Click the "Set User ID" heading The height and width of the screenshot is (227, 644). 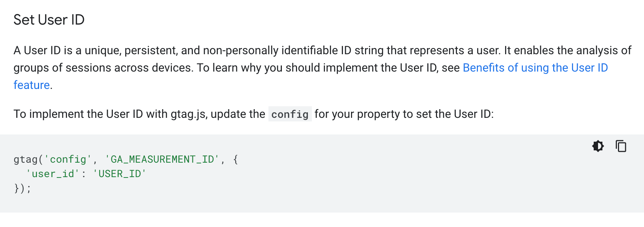pyautogui.click(x=49, y=20)
